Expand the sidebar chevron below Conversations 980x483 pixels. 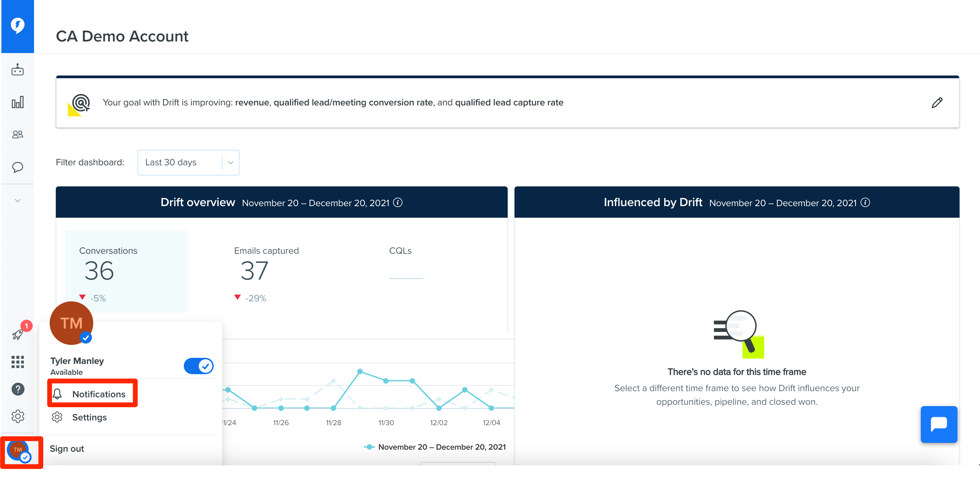[x=17, y=200]
